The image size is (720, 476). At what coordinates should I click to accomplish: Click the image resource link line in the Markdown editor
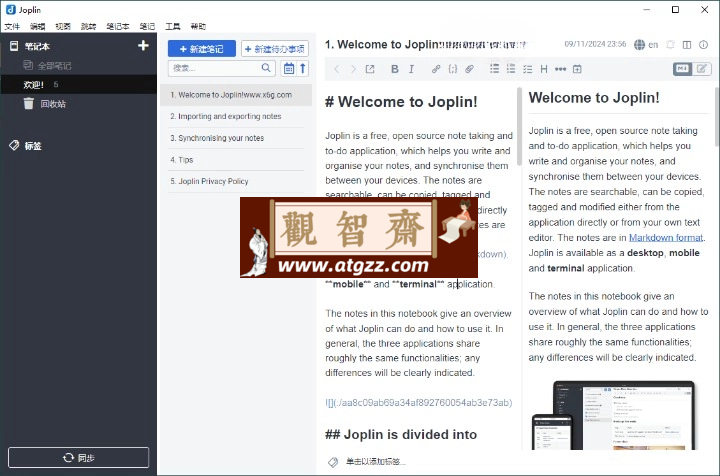coord(419,403)
